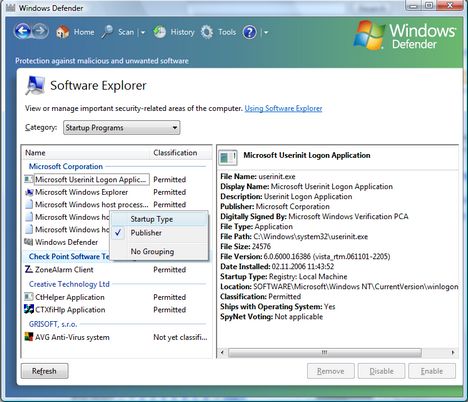Click Permitted cell in ZoneAlarm Client row

[x=170, y=269]
